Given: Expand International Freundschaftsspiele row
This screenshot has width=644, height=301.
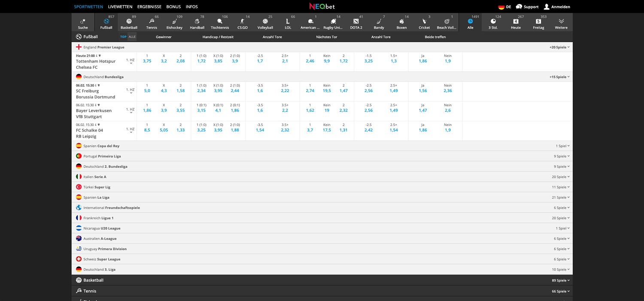Looking at the screenshot, I should [x=322, y=208].
